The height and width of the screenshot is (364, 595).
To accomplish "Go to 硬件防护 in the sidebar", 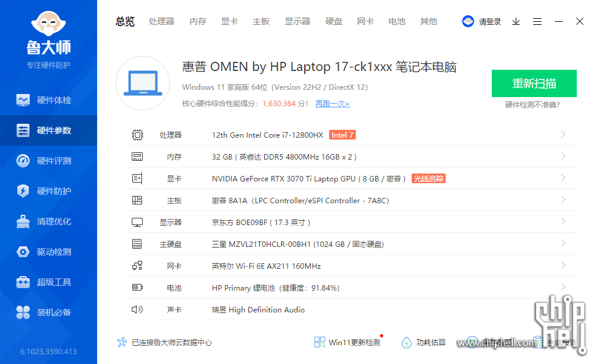I will click(49, 191).
